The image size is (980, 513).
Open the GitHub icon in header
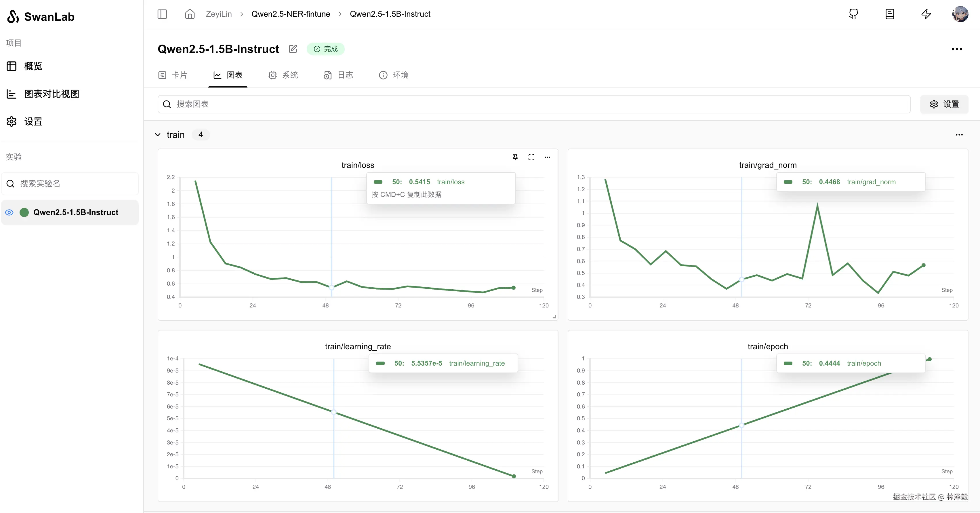(853, 14)
